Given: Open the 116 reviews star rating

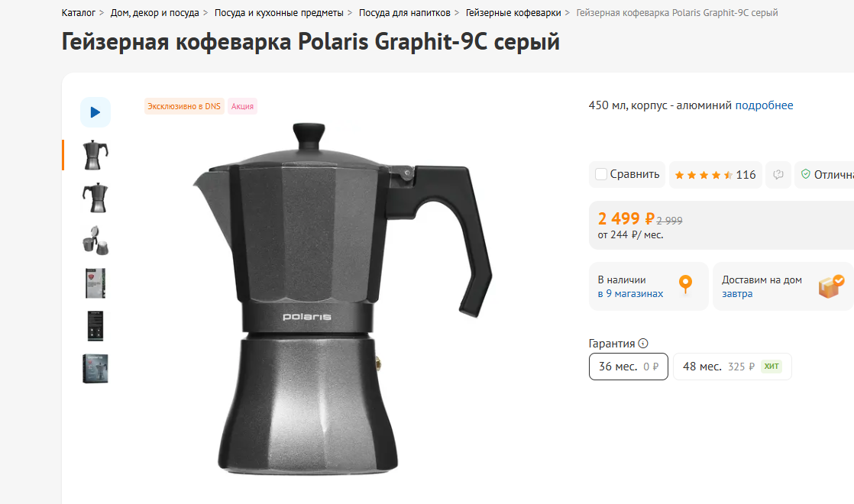Looking at the screenshot, I should point(715,175).
